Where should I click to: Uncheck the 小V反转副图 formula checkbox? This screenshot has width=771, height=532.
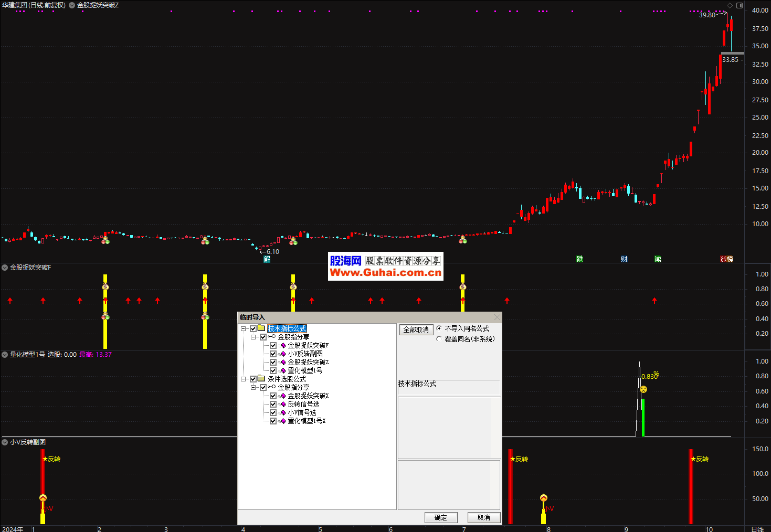[x=273, y=354]
